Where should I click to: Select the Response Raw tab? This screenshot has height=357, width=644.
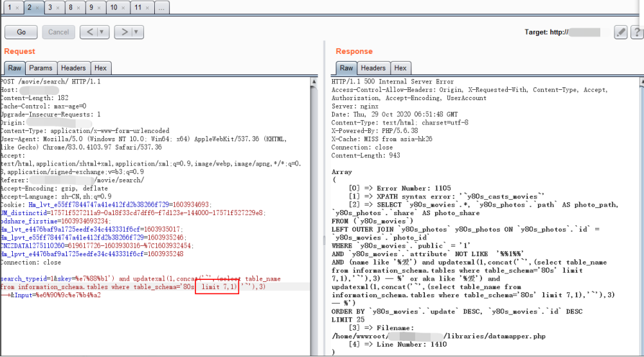346,68
